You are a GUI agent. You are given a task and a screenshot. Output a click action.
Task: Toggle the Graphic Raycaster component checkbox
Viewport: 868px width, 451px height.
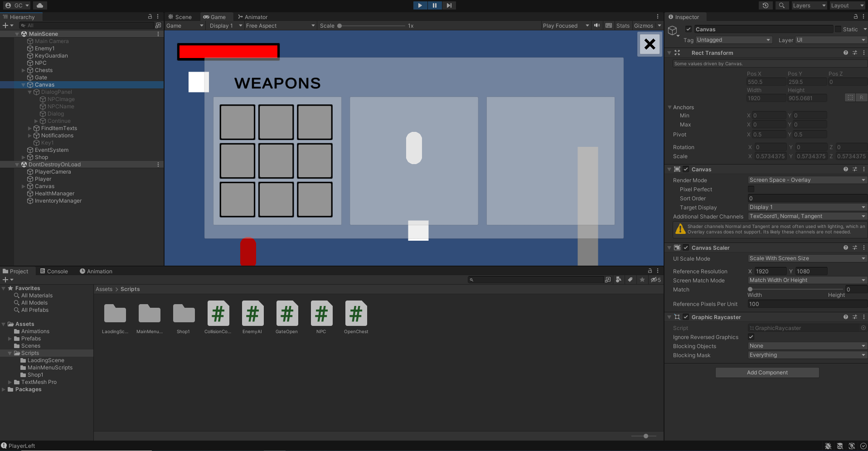point(686,317)
